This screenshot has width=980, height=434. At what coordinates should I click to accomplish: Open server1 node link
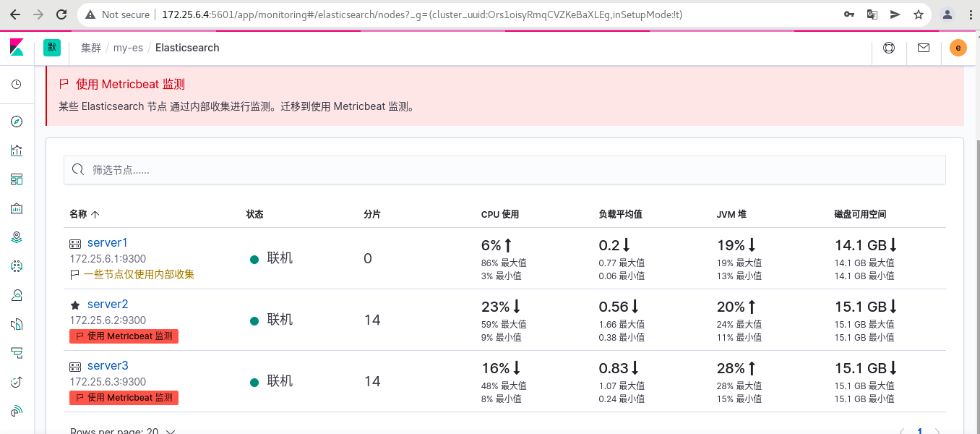[x=108, y=243]
